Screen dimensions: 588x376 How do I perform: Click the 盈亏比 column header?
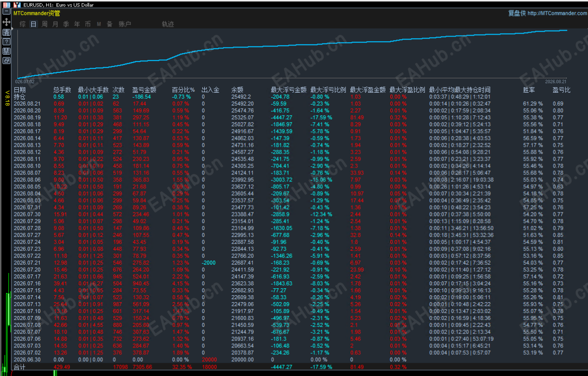coord(561,90)
